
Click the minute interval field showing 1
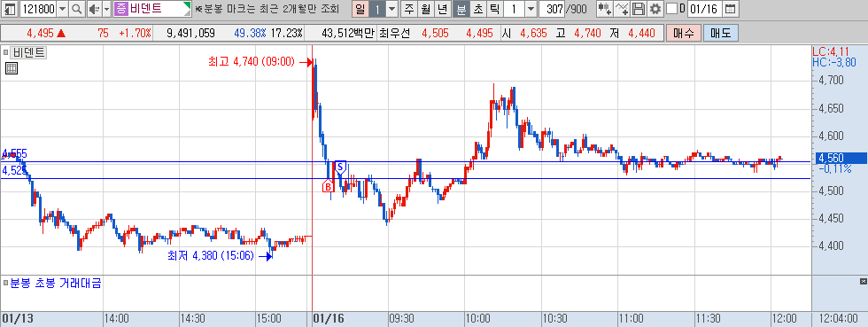(x=514, y=9)
